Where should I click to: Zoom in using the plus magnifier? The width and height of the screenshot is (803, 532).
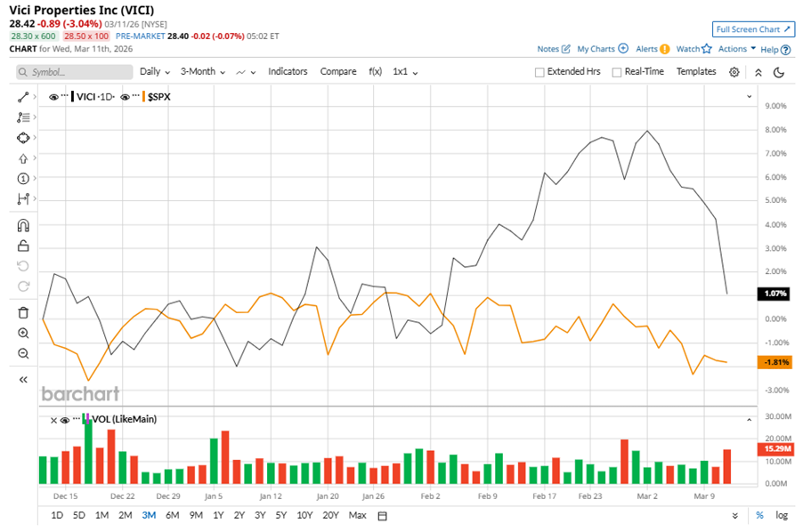click(23, 333)
